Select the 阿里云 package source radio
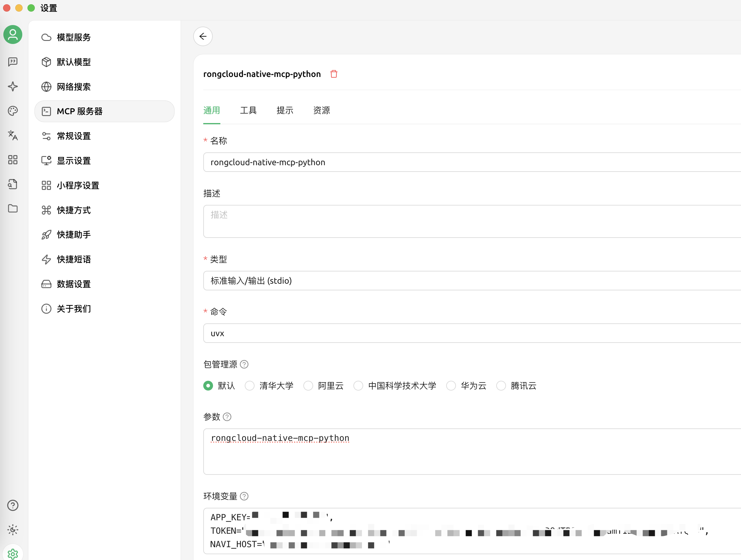The image size is (741, 560). (x=308, y=386)
